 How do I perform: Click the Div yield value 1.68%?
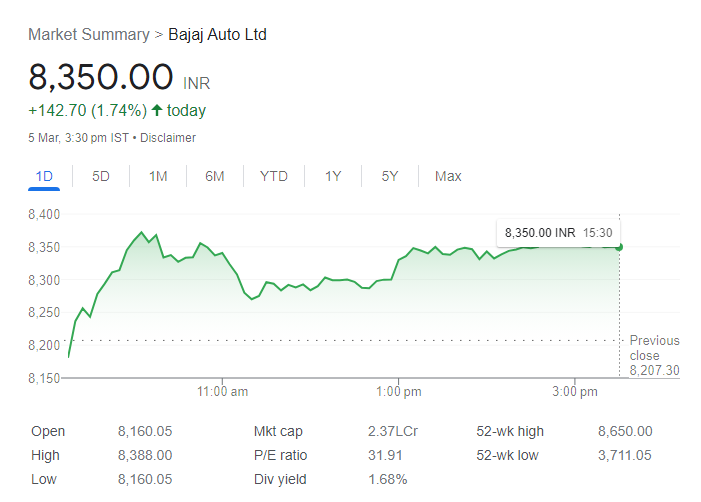(388, 479)
